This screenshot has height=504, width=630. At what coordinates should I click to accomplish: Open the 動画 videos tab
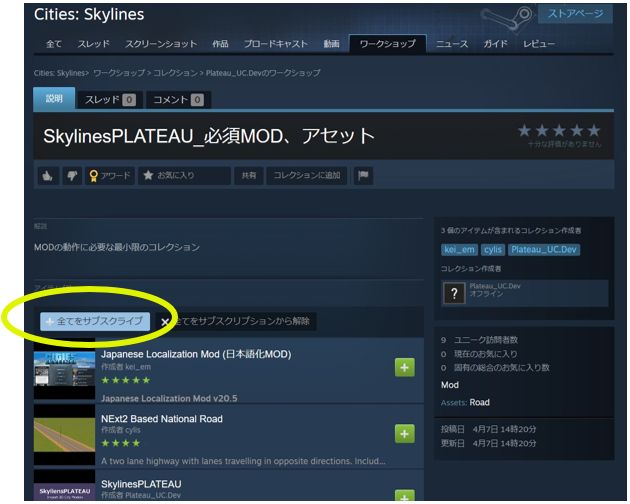click(x=331, y=44)
